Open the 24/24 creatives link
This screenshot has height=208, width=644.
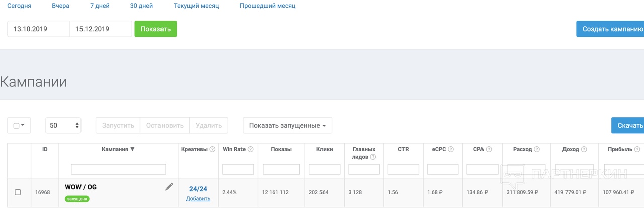click(x=198, y=189)
